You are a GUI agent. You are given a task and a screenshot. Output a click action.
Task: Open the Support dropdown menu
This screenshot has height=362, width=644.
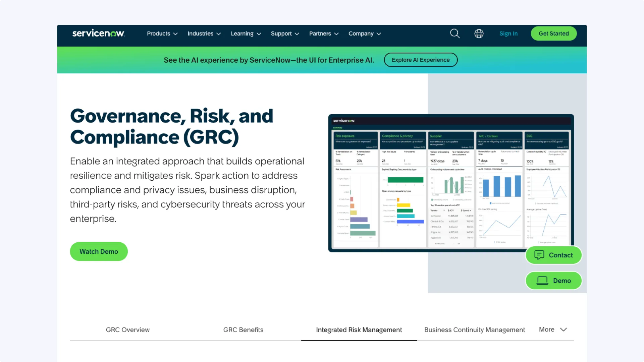pyautogui.click(x=285, y=34)
